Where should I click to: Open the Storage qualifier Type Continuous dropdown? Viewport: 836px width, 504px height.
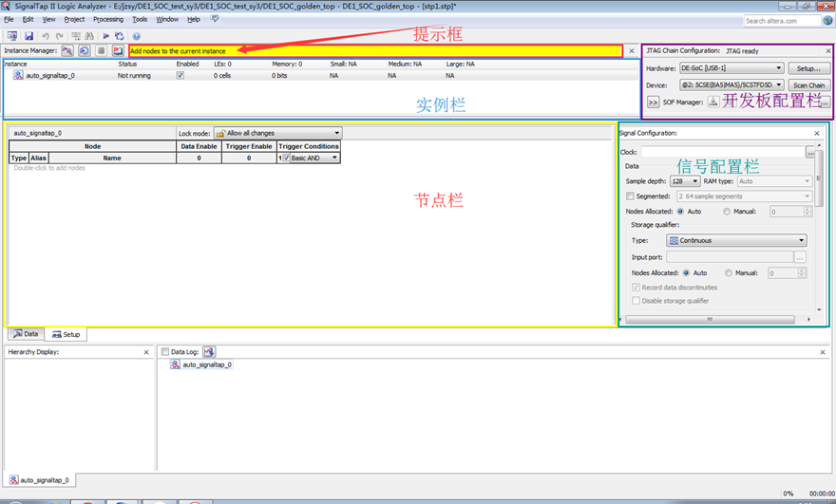point(736,240)
